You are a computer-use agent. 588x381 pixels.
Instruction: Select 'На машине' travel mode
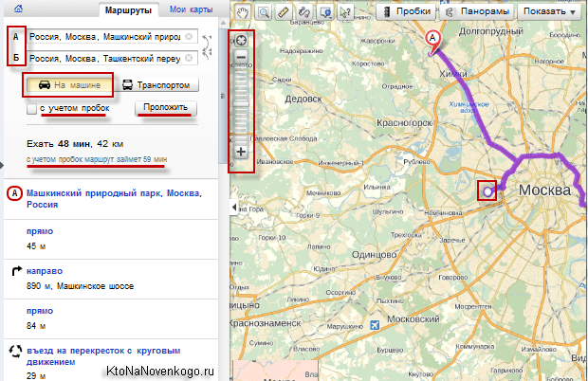point(69,84)
